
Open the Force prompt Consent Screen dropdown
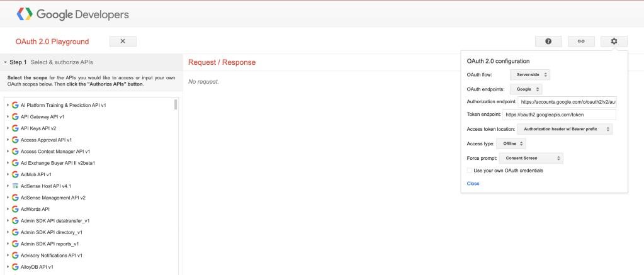click(x=531, y=158)
